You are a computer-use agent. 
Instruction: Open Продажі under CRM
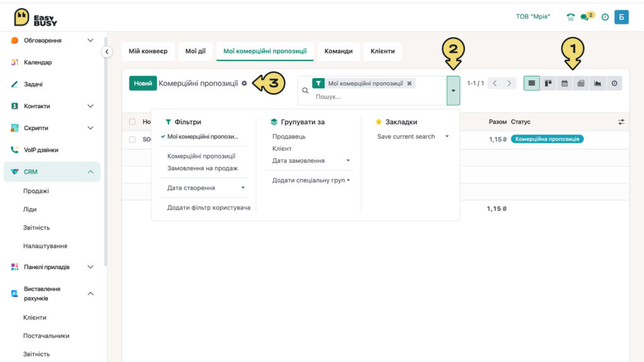pos(36,191)
